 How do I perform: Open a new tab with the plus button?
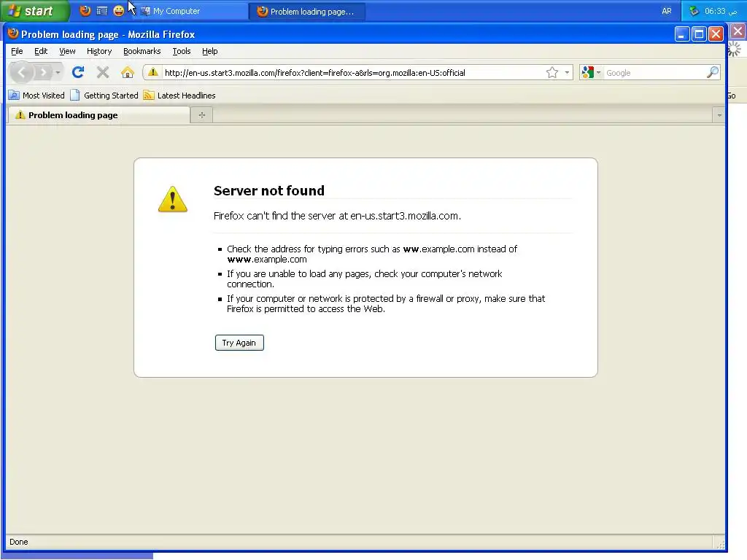click(201, 114)
